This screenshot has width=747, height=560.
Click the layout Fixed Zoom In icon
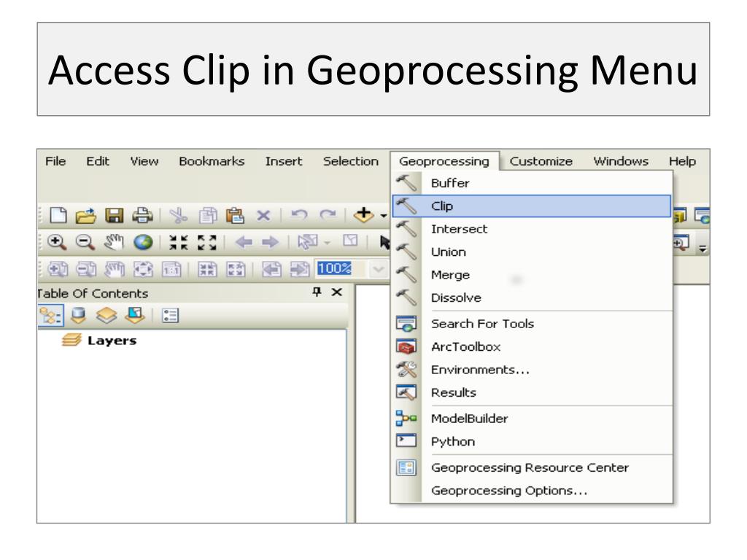(x=207, y=270)
